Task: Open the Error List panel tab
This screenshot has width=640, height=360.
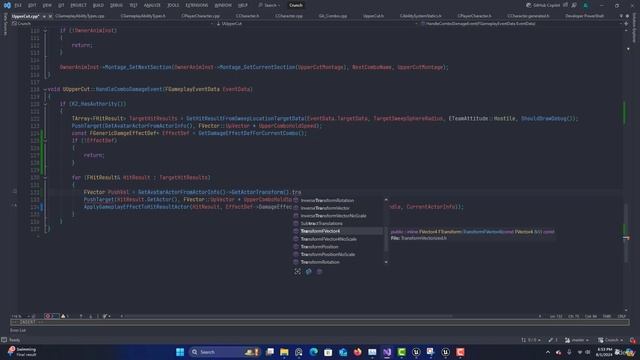Action: tap(18, 330)
